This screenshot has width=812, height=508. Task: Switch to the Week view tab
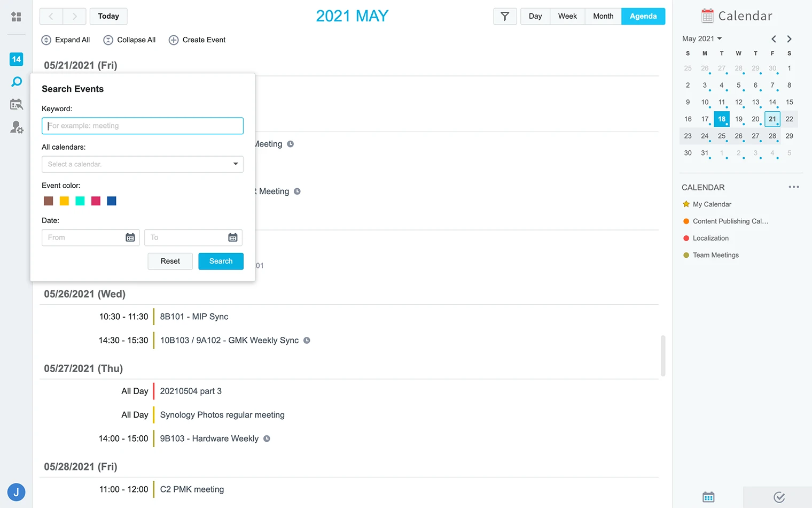pyautogui.click(x=567, y=17)
